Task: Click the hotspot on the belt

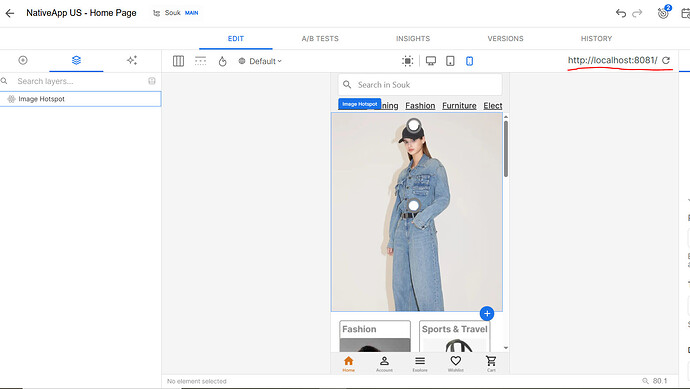Action: tap(413, 205)
